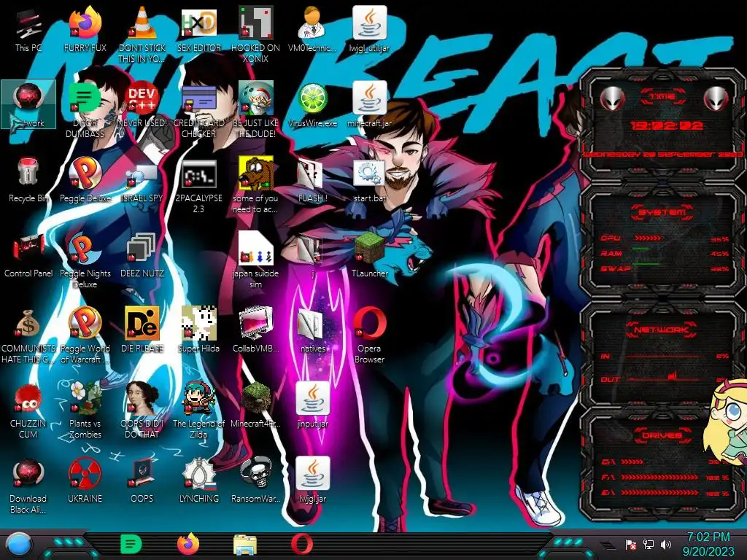Viewport: 747px width, 560px height.
Task: Select the VLC traffic cone desktop icon
Action: (142, 34)
